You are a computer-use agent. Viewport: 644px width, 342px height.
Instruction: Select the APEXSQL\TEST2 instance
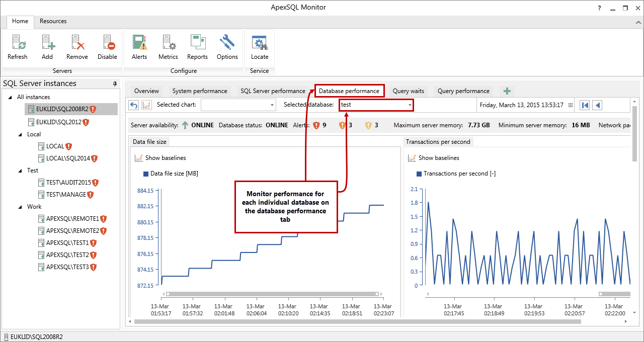[x=67, y=255]
